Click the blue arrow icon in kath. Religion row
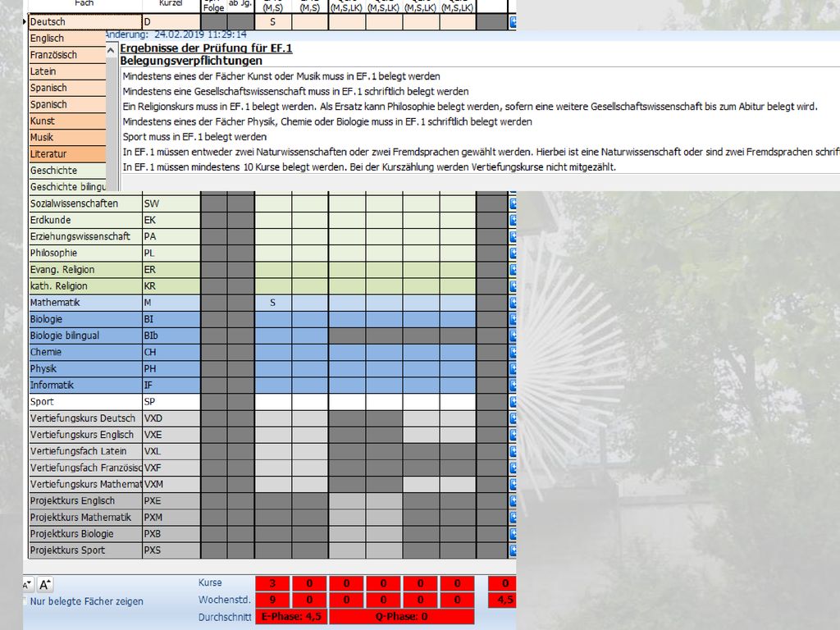 [x=513, y=286]
